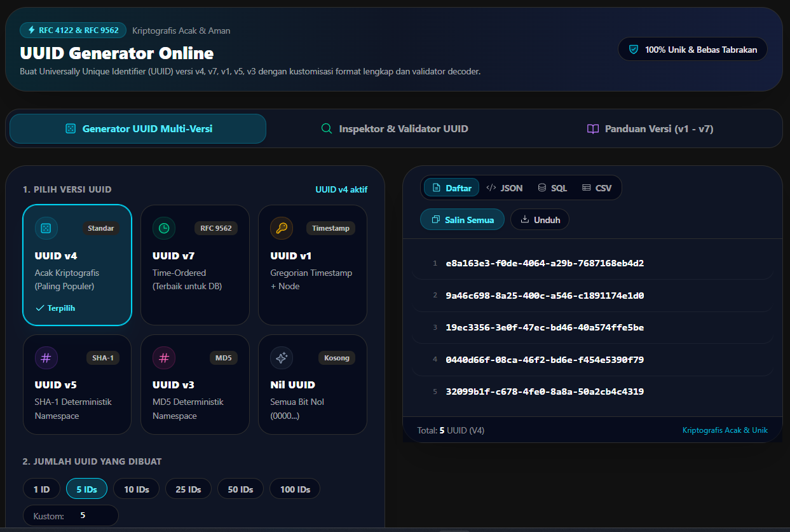
Task: Choose the 1 ID quantity option
Action: [x=42, y=489]
